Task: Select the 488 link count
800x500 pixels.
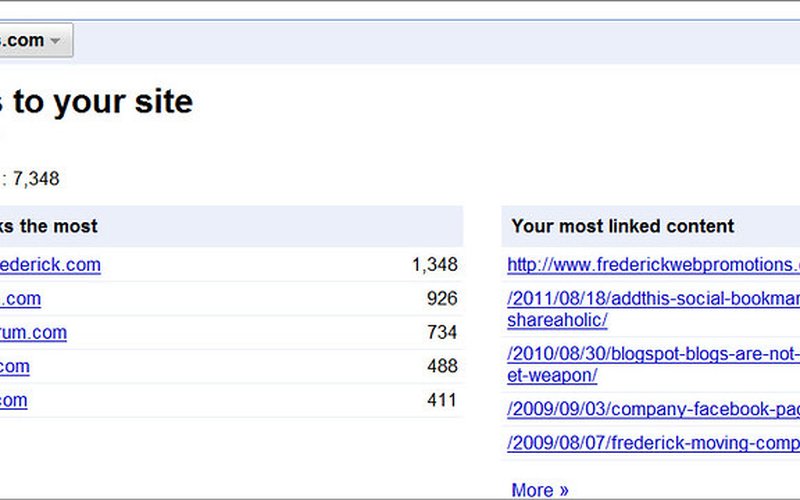Action: pyautogui.click(x=442, y=366)
